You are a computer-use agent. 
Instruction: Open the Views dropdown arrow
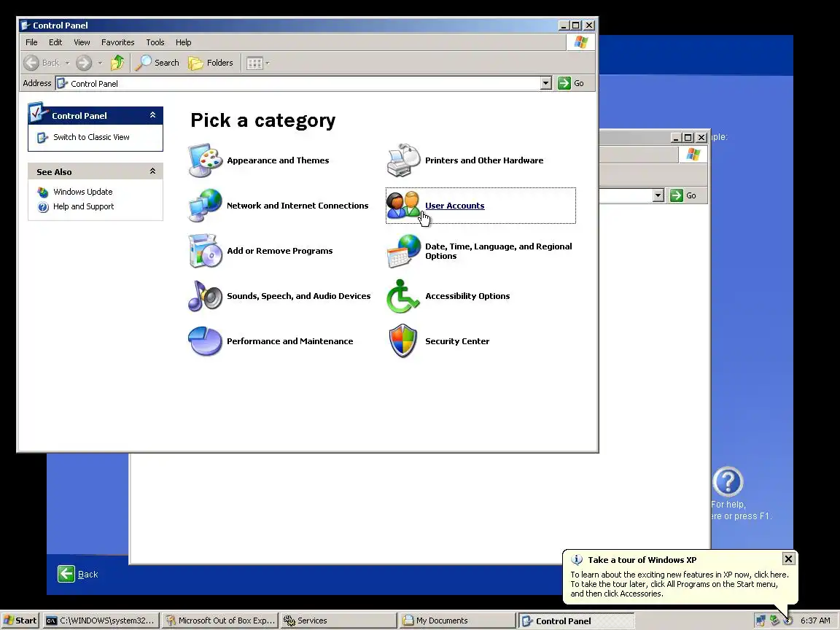[268, 63]
